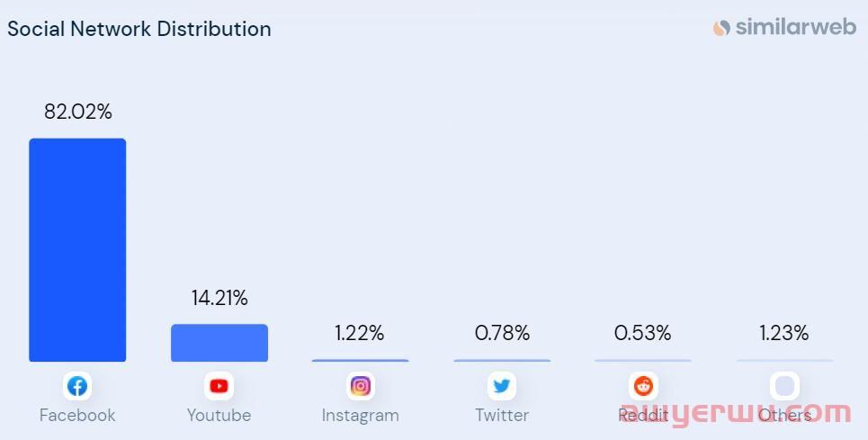Viewport: 868px width, 440px height.
Task: Click the 82.02% value label
Action: click(x=78, y=112)
